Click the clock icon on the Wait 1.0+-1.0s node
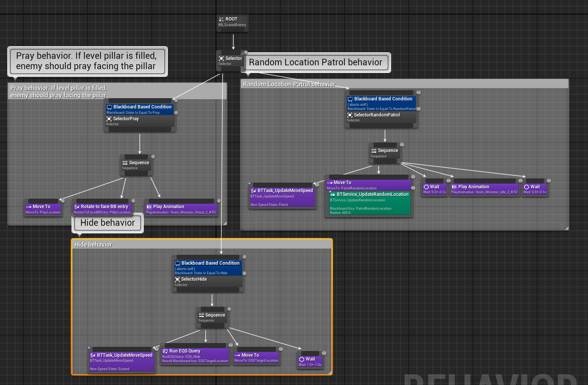Viewport: 588px width, 385px height. (x=302, y=359)
